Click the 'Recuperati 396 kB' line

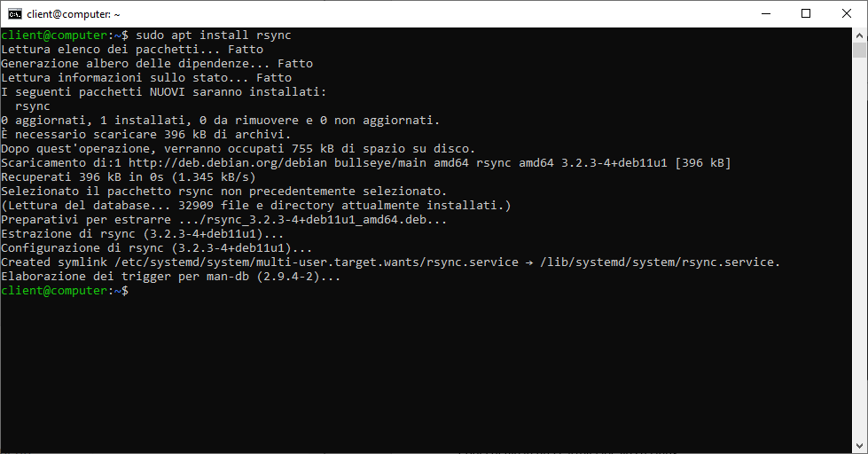pos(129,177)
